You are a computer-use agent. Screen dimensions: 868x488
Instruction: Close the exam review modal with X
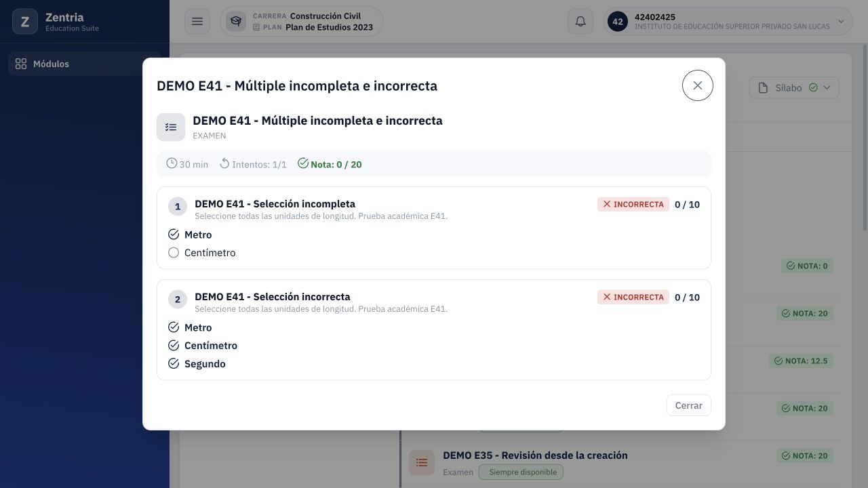click(697, 85)
